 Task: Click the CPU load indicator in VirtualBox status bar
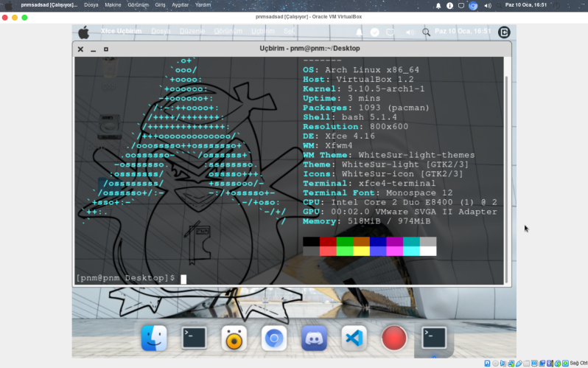point(550,363)
